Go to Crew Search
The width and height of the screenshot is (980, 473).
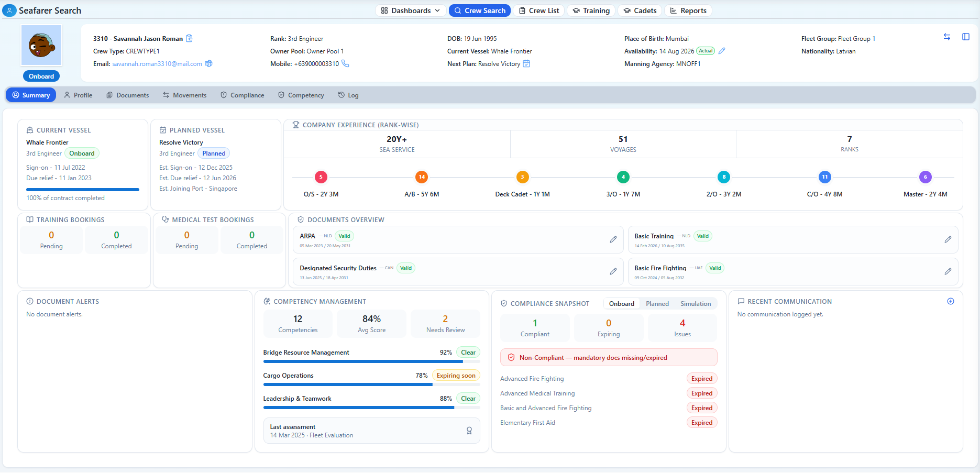(480, 10)
